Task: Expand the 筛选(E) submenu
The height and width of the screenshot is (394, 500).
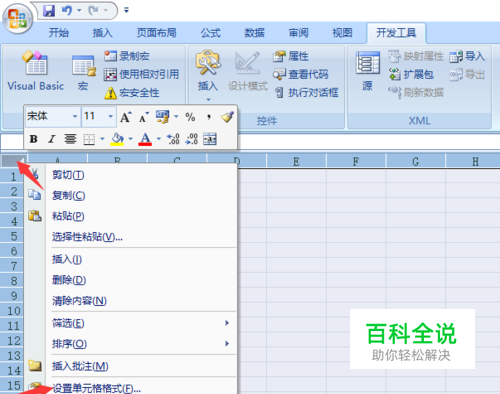Action: (x=131, y=323)
